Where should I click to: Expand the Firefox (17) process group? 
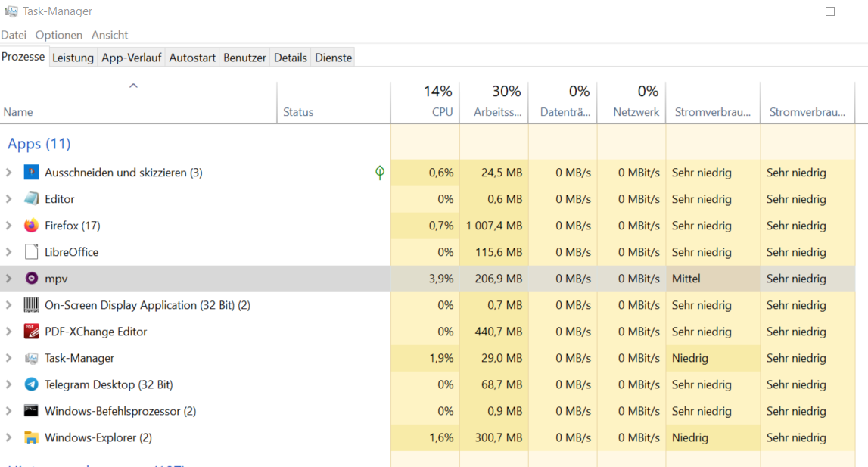point(9,226)
